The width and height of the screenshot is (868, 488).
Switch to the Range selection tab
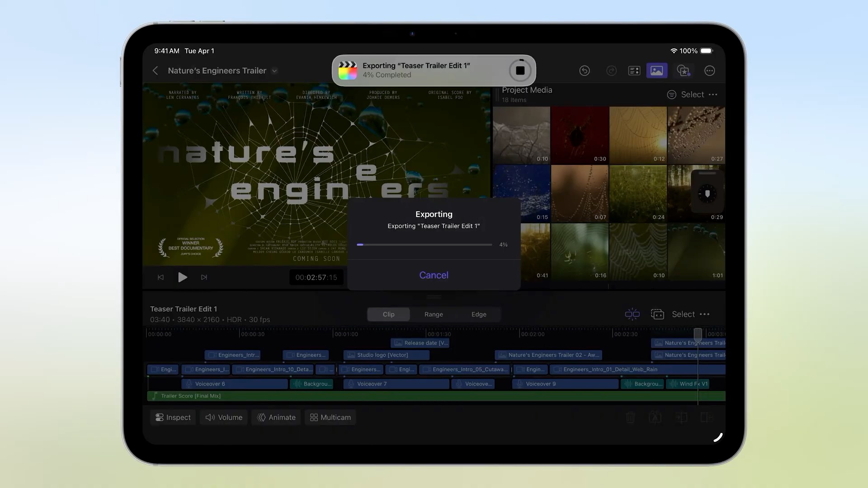433,314
